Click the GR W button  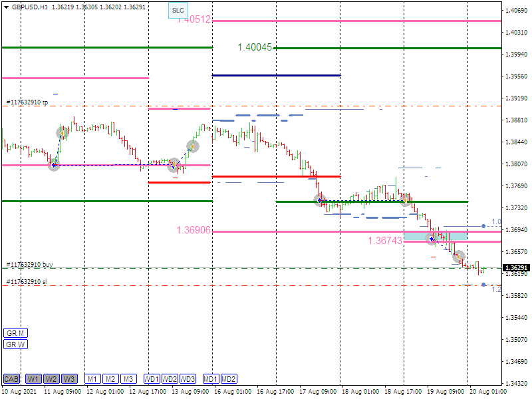[x=15, y=344]
